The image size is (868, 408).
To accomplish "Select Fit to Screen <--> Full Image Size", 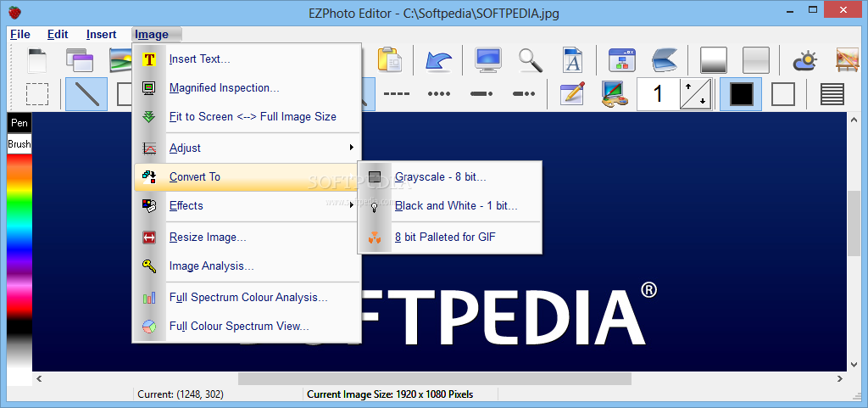I will [x=247, y=117].
